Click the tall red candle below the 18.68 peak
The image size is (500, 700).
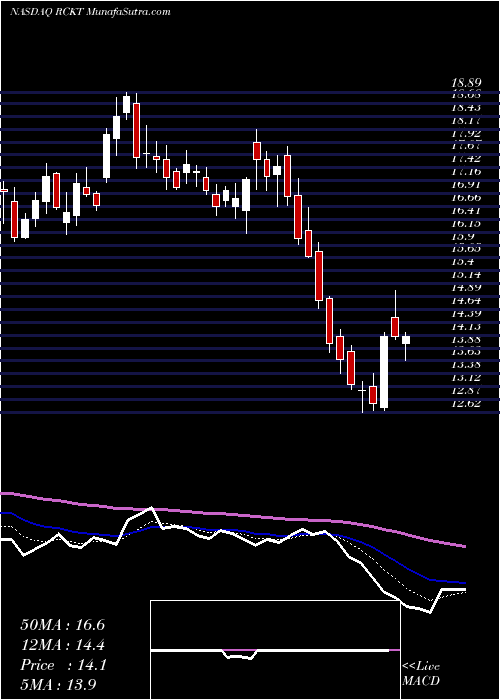136,130
